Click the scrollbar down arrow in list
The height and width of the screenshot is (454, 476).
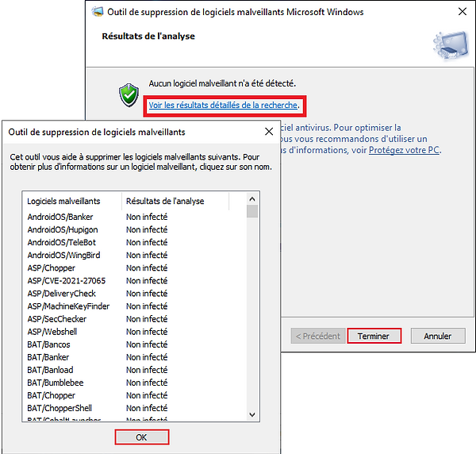(x=252, y=414)
